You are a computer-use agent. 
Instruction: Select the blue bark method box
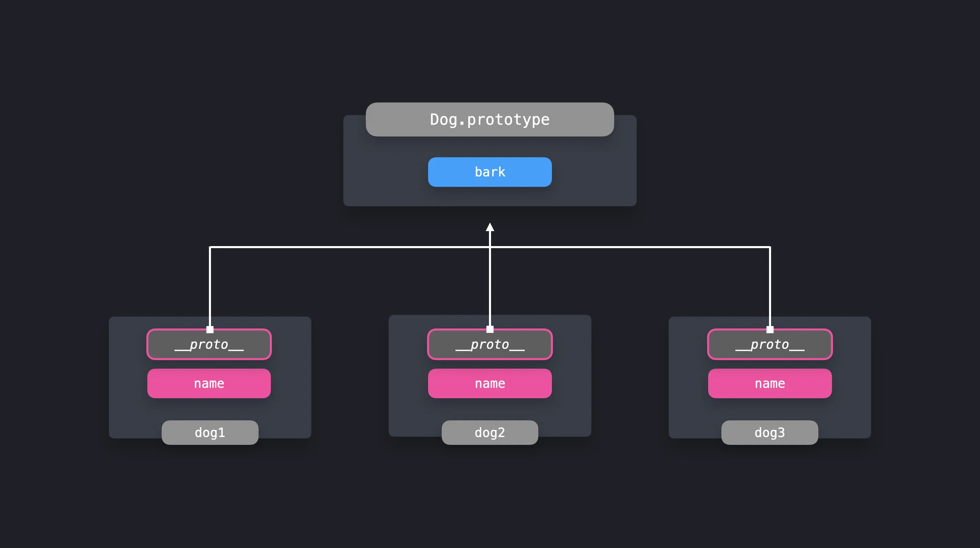coord(490,172)
